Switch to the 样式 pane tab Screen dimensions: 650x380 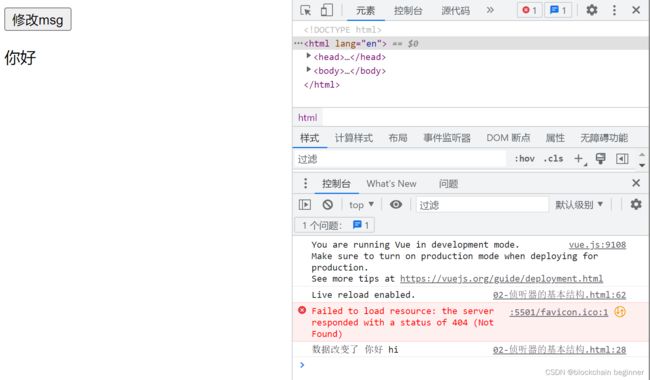[309, 138]
